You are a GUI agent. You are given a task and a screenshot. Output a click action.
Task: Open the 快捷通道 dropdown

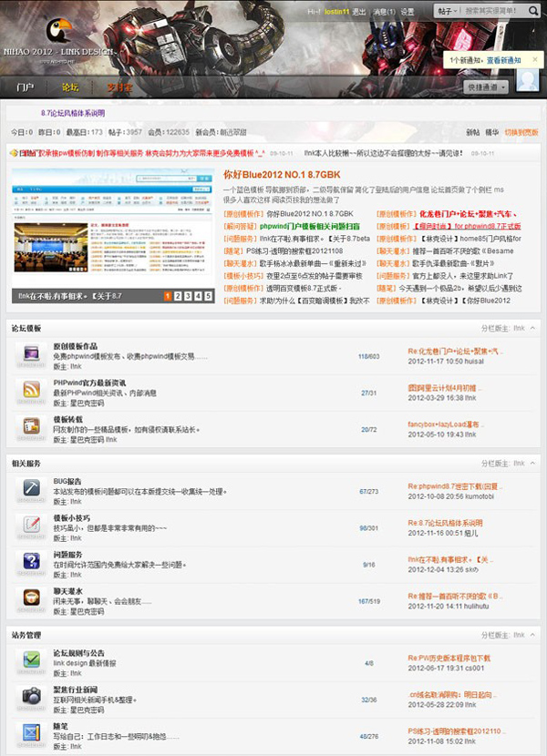(x=486, y=87)
